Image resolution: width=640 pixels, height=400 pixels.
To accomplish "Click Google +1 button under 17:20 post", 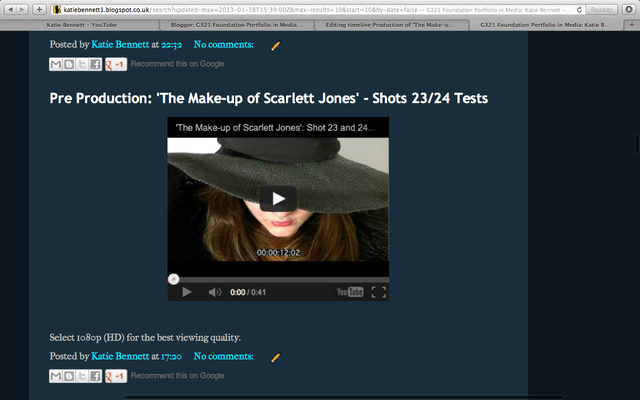I will coord(116,376).
